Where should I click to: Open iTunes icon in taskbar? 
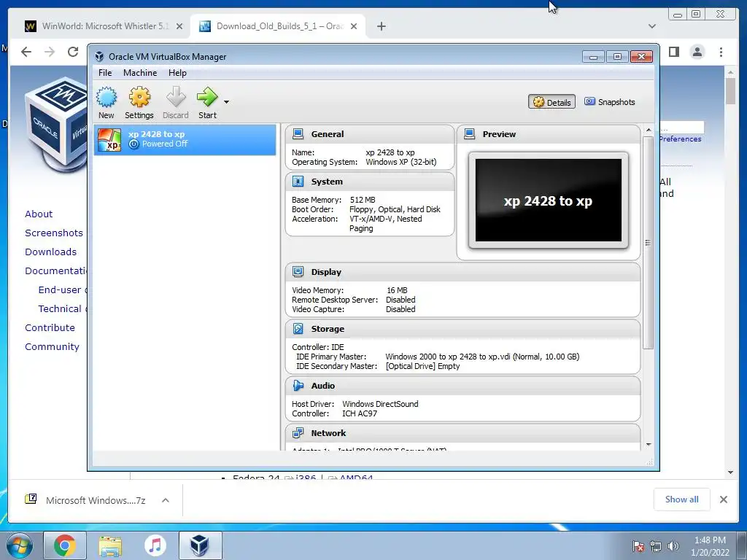155,545
